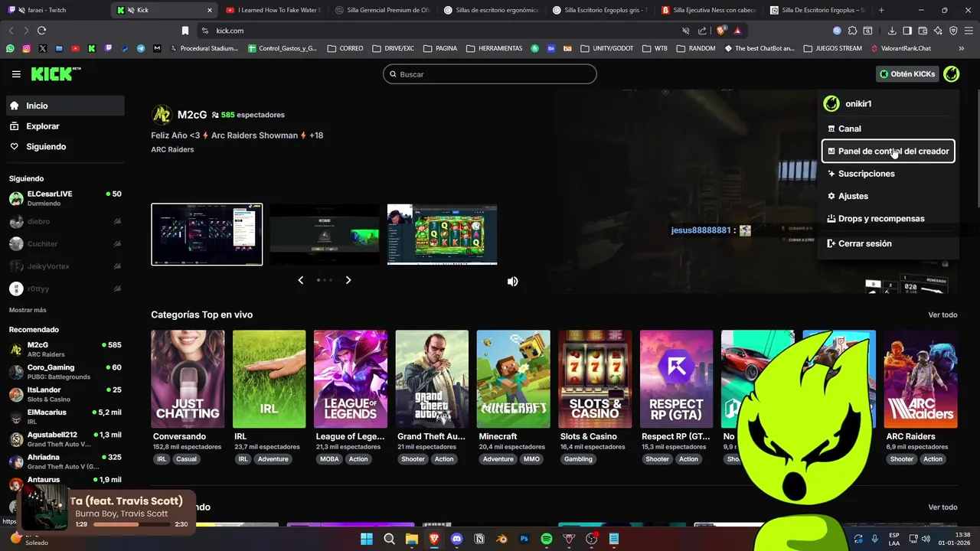Screen dimensions: 980x551
Task: Open the X bookmark icon
Action: coord(42,48)
